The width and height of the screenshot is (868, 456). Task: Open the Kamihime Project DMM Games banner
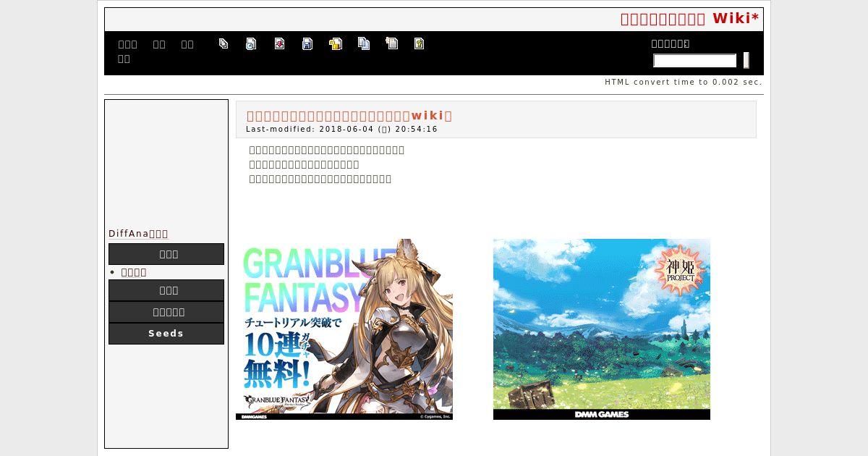602,329
